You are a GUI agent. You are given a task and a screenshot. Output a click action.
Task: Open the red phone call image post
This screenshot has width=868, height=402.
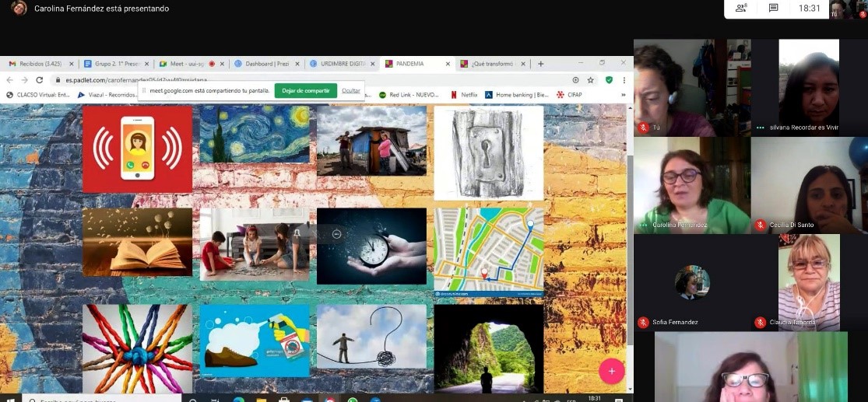[x=137, y=149]
